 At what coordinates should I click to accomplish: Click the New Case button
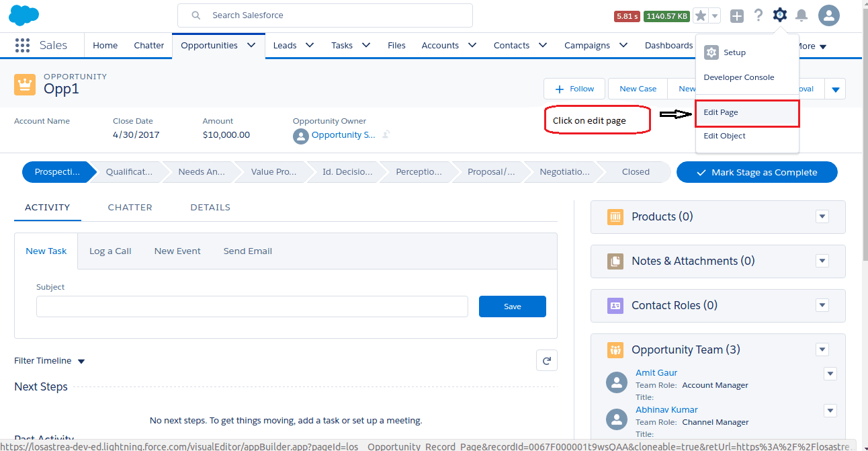point(638,89)
